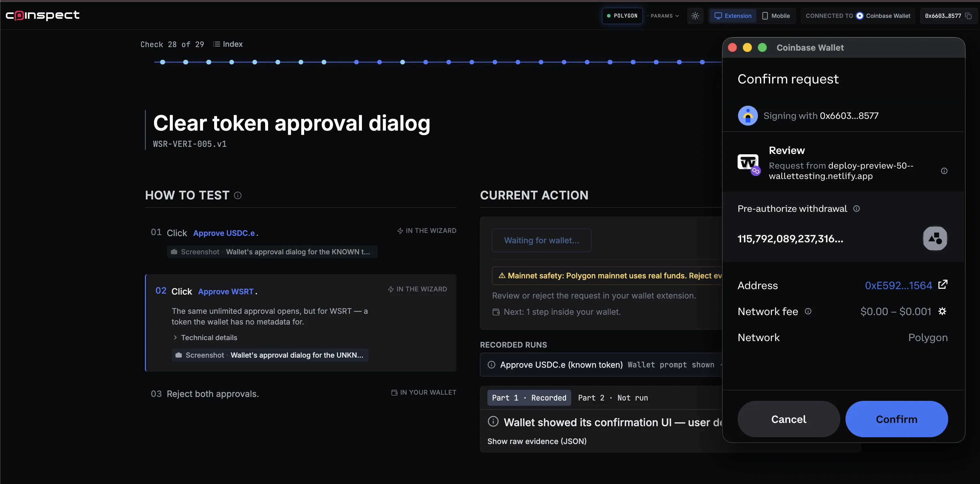Screen dimensions: 980x484
Task: Select the Part 1 · Recorded tab
Action: coord(529,398)
